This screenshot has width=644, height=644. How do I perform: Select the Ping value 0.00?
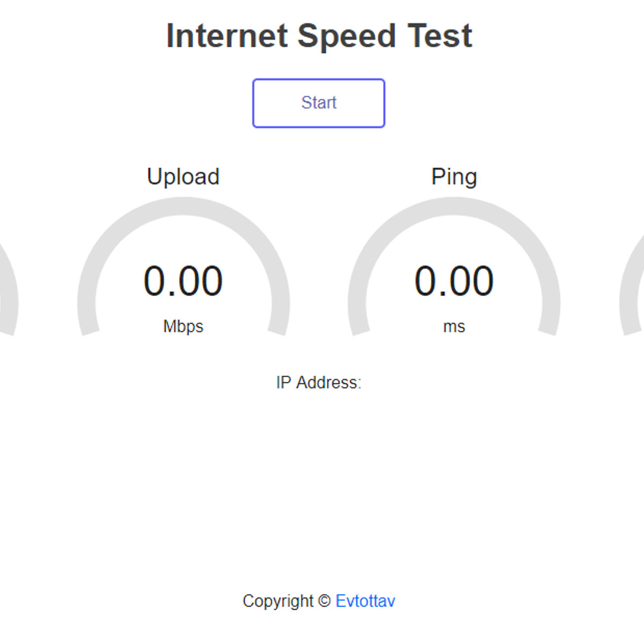tap(454, 281)
